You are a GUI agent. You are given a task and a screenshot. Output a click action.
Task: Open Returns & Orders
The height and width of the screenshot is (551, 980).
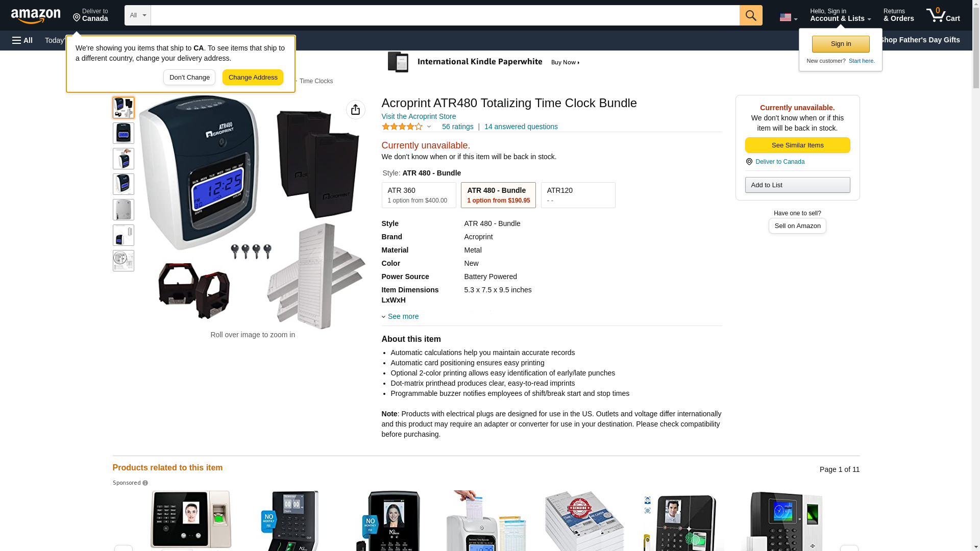(898, 15)
